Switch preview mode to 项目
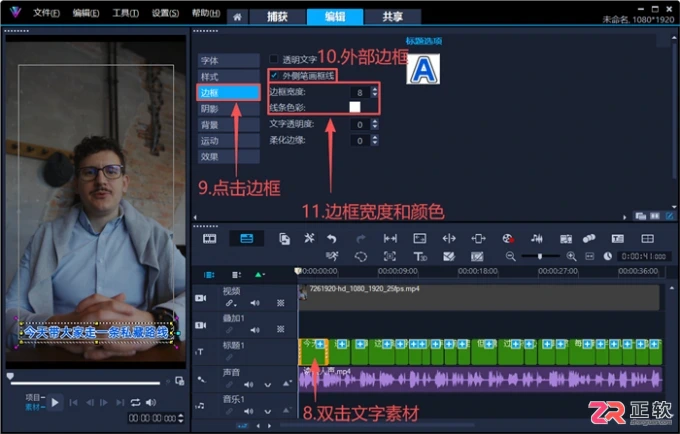Image resolution: width=680 pixels, height=434 pixels. coord(33,398)
